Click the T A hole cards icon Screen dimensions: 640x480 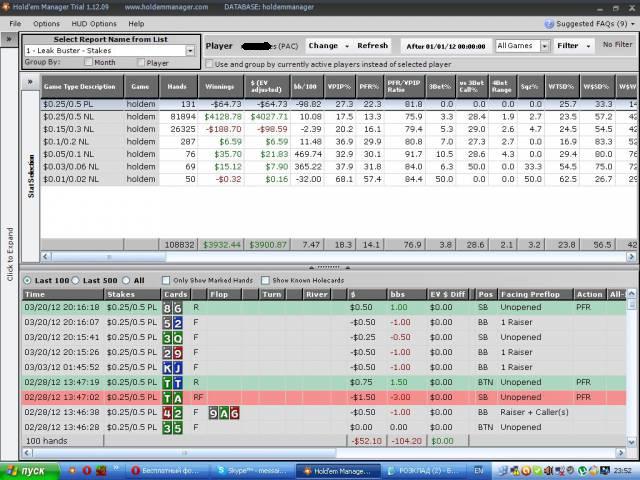pyautogui.click(x=172, y=398)
